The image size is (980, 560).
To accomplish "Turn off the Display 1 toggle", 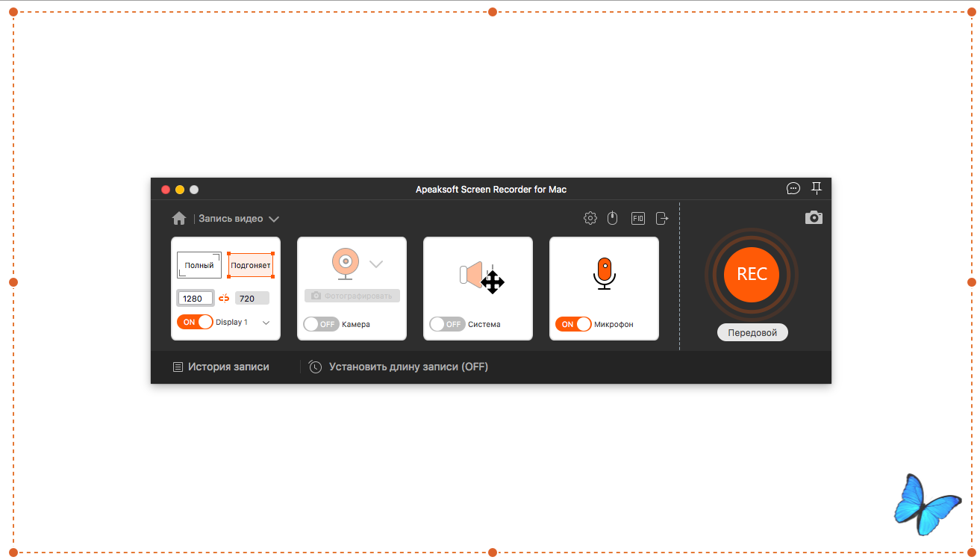I will (195, 322).
